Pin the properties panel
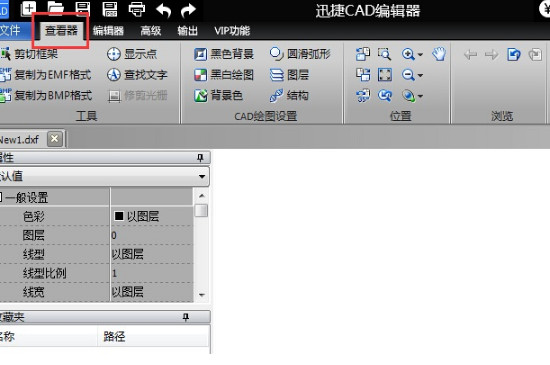This screenshot has height=365, width=550. [200, 158]
